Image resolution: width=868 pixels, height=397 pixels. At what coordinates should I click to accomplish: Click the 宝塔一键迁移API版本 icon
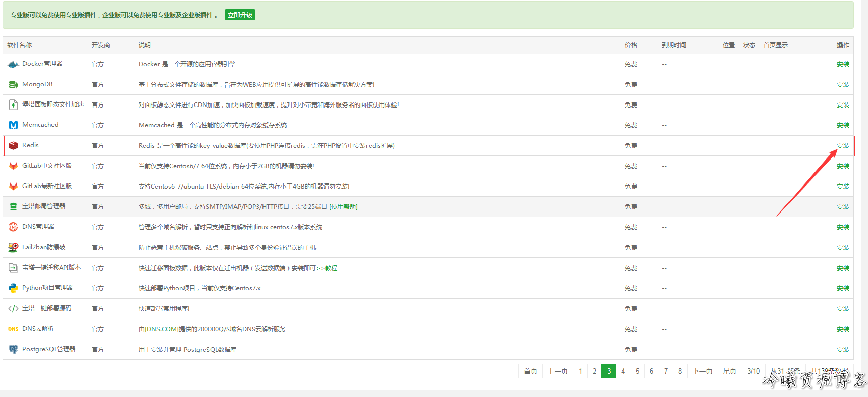[13, 268]
